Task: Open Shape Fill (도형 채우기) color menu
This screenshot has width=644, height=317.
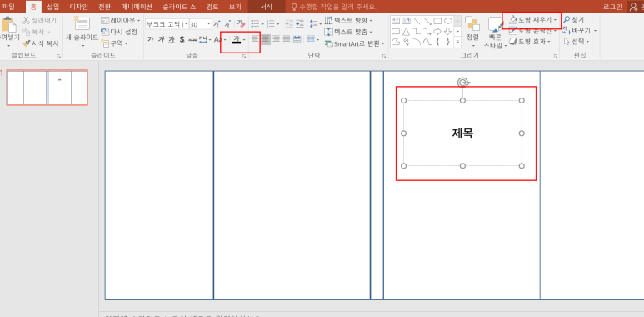Action: point(533,19)
